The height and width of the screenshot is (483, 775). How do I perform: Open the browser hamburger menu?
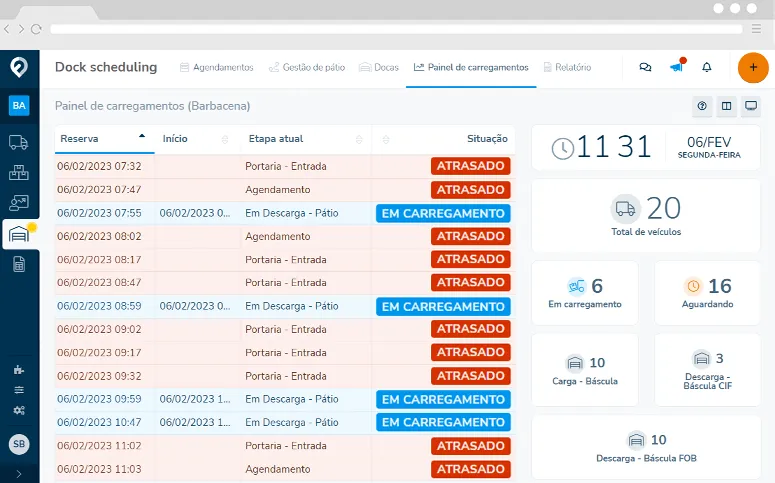(x=756, y=29)
